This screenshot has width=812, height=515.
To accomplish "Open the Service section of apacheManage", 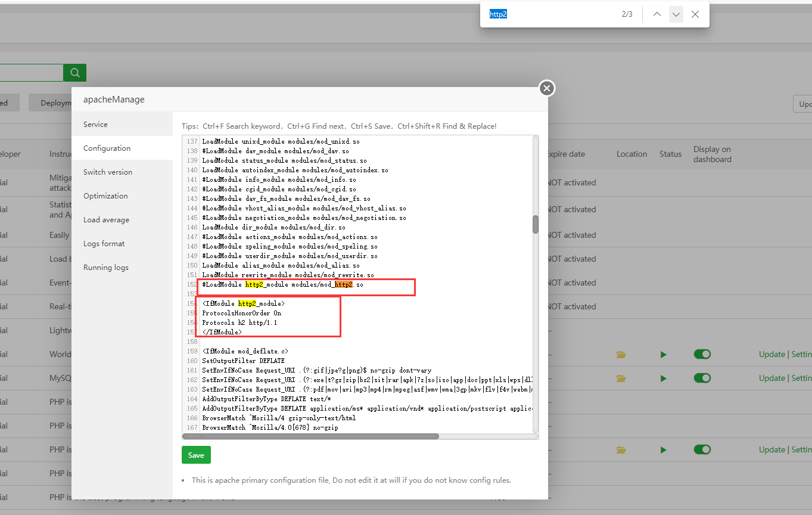I will coord(122,124).
